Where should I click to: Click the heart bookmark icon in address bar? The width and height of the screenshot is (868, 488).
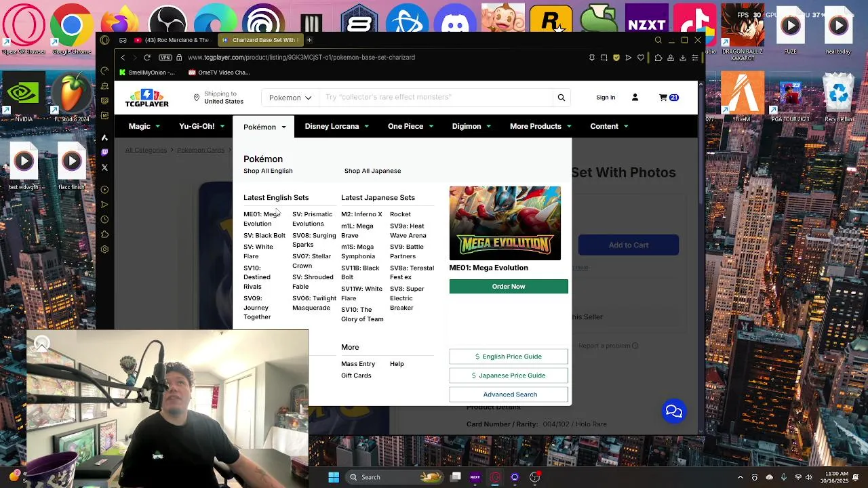[x=641, y=58]
